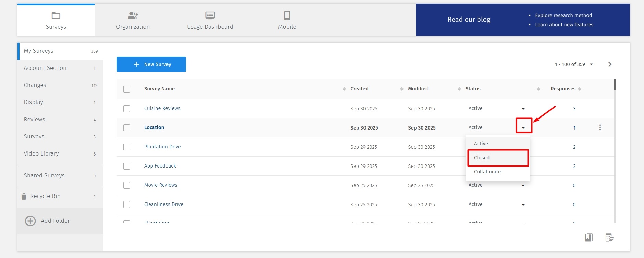Open the App Feedback survey link
This screenshot has width=644, height=258.
160,166
